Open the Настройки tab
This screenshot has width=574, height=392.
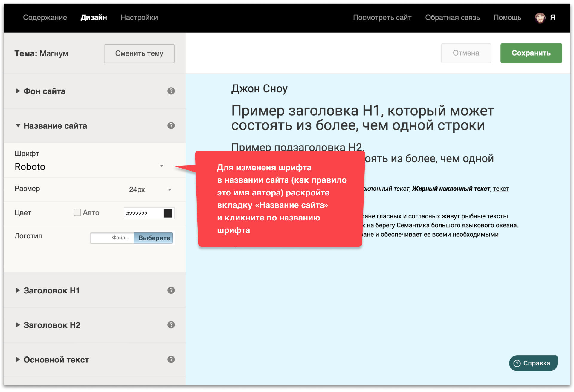click(x=139, y=18)
